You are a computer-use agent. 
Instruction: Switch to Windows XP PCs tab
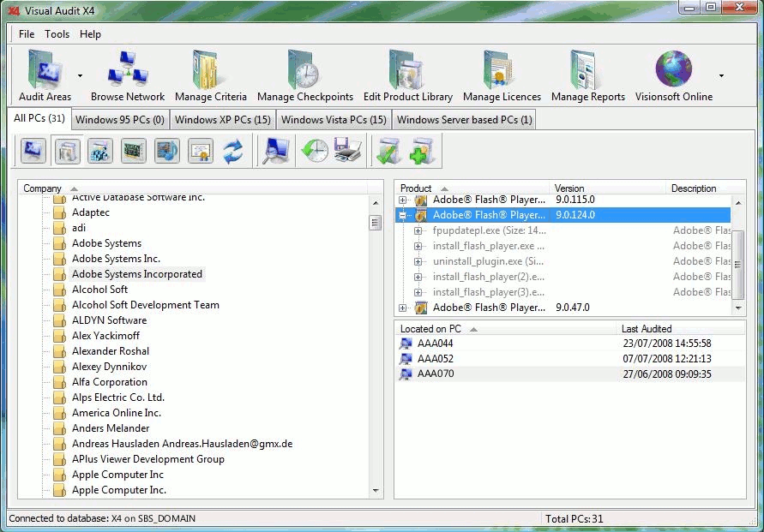point(223,120)
